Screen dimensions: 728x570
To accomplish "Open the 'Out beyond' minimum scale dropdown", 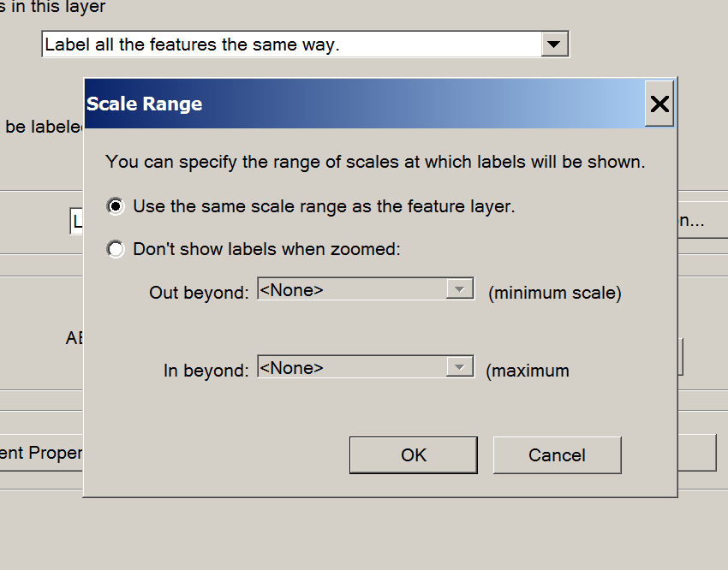I will (460, 289).
